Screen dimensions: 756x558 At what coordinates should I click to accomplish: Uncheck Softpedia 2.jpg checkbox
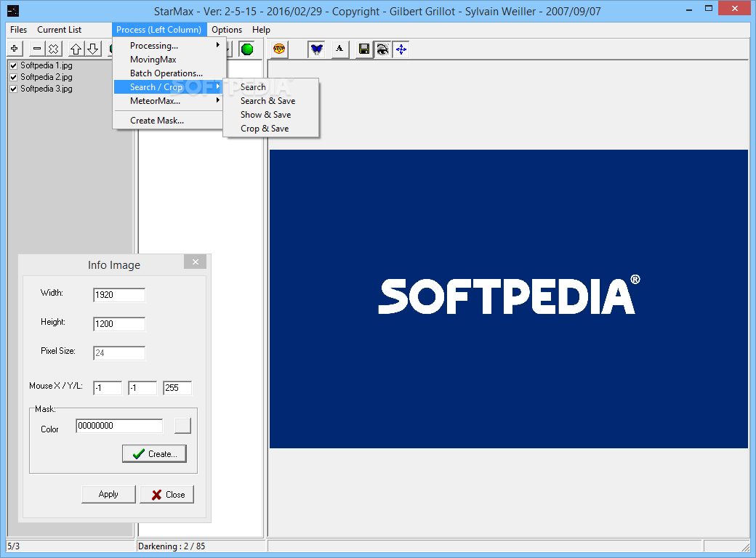[14, 77]
